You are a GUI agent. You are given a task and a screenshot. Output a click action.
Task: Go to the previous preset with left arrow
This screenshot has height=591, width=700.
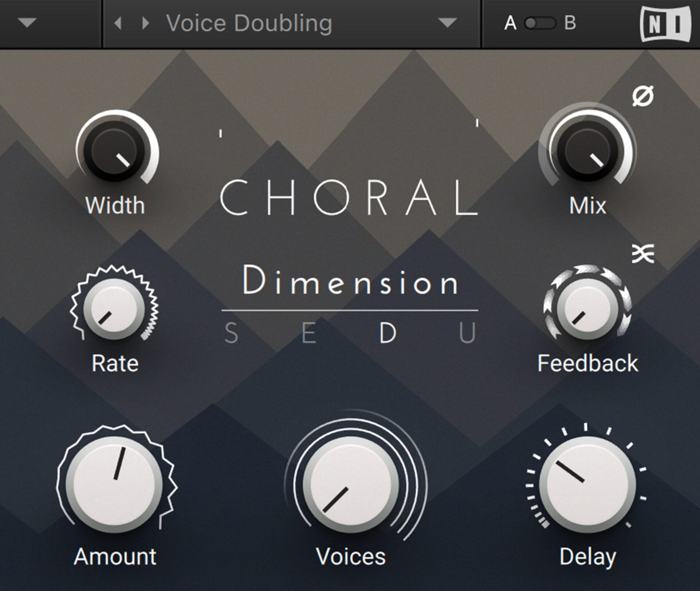click(118, 23)
